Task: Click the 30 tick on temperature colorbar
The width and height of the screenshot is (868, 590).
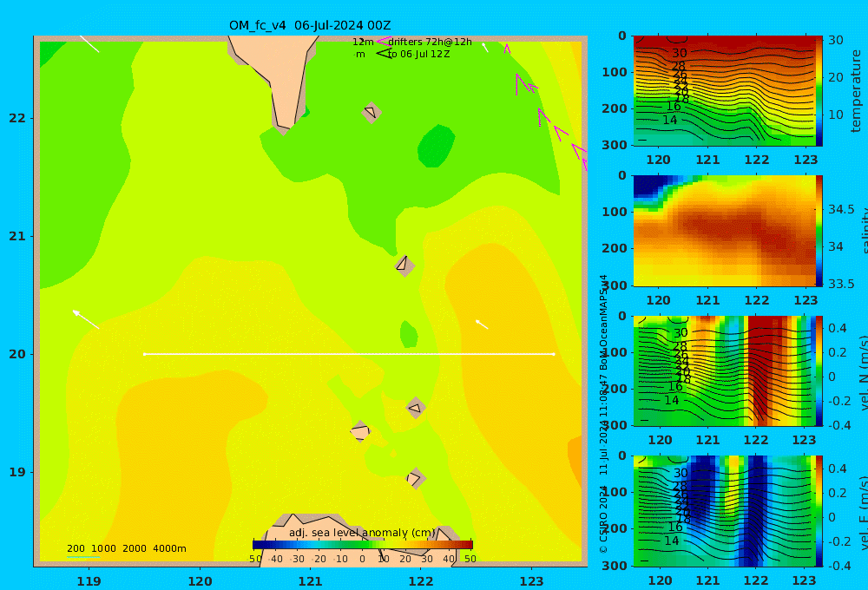Action: click(x=836, y=40)
